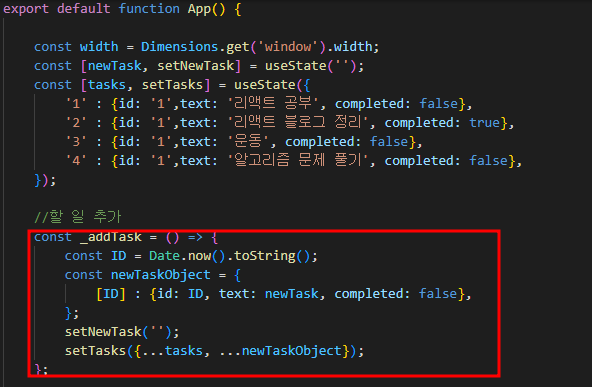Click '...tasks' in the setTasks call

tap(172, 351)
